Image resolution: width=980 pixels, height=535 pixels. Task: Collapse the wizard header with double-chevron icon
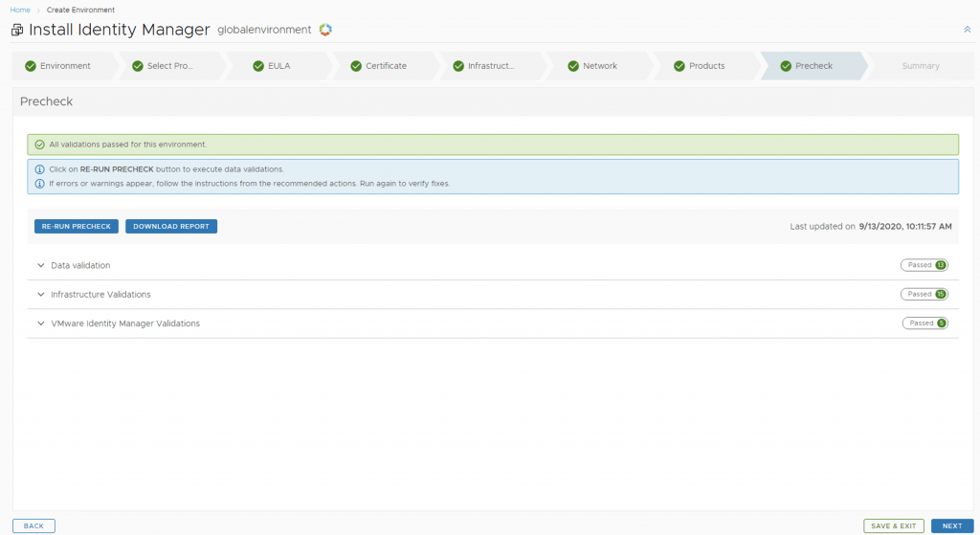(x=967, y=30)
